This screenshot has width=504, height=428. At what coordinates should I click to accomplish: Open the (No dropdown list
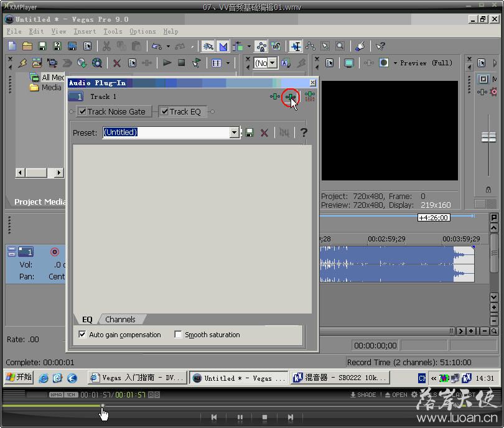pyautogui.click(x=273, y=63)
